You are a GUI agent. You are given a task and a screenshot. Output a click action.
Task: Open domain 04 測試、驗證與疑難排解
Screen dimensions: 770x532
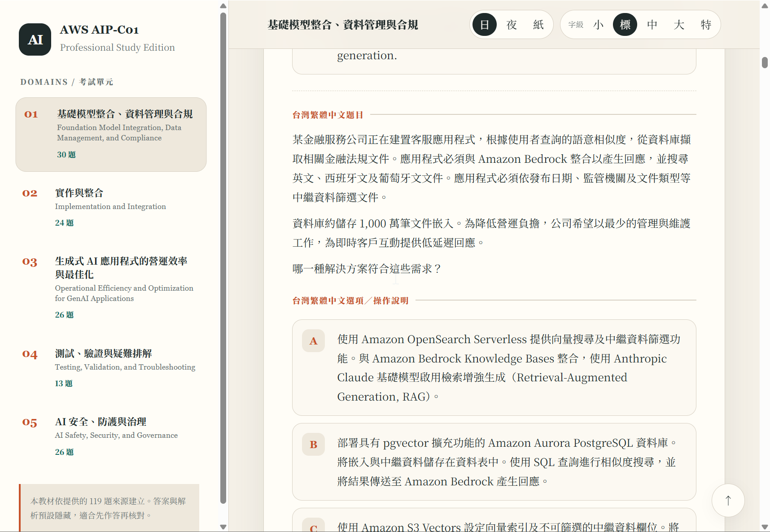tap(111, 368)
